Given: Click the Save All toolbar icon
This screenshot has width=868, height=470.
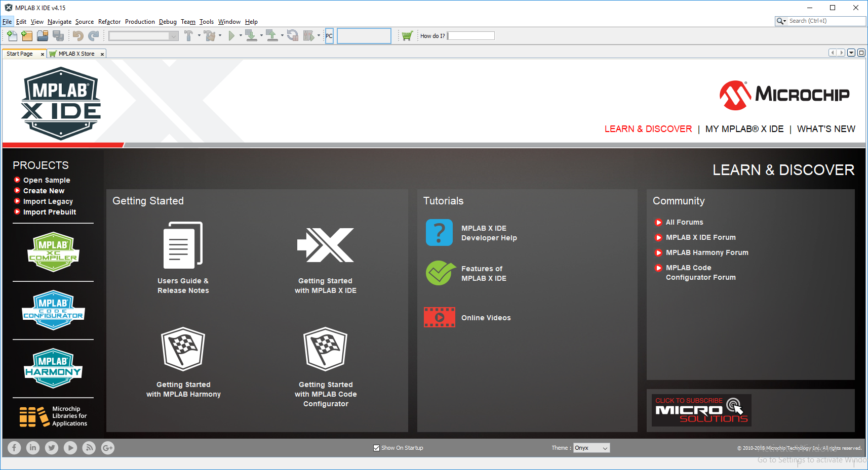Looking at the screenshot, I should click(x=58, y=35).
